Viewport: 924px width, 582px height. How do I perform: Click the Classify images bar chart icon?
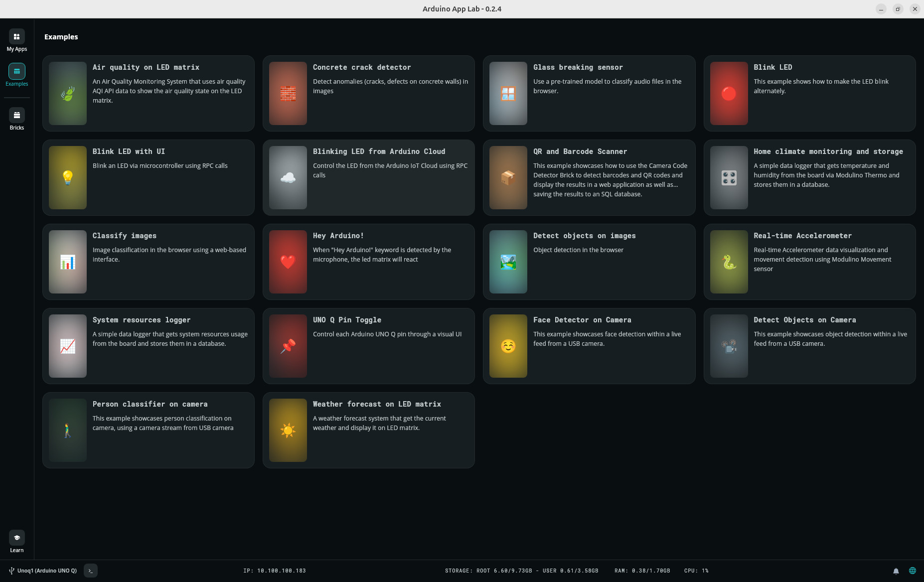[x=68, y=262]
